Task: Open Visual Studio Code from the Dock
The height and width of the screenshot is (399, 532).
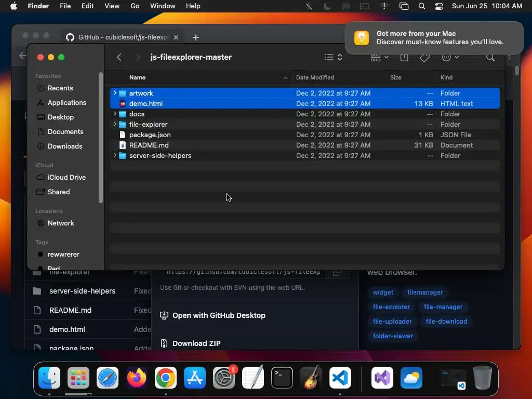Action: point(340,378)
